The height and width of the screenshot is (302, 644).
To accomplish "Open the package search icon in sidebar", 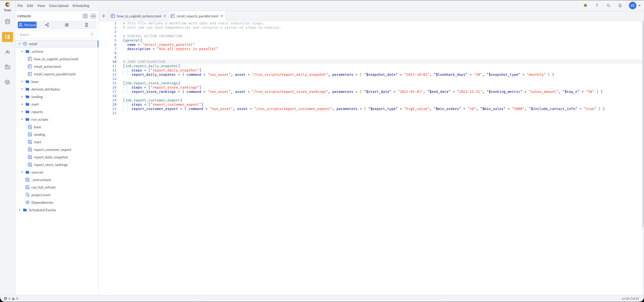I will tap(7, 82).
